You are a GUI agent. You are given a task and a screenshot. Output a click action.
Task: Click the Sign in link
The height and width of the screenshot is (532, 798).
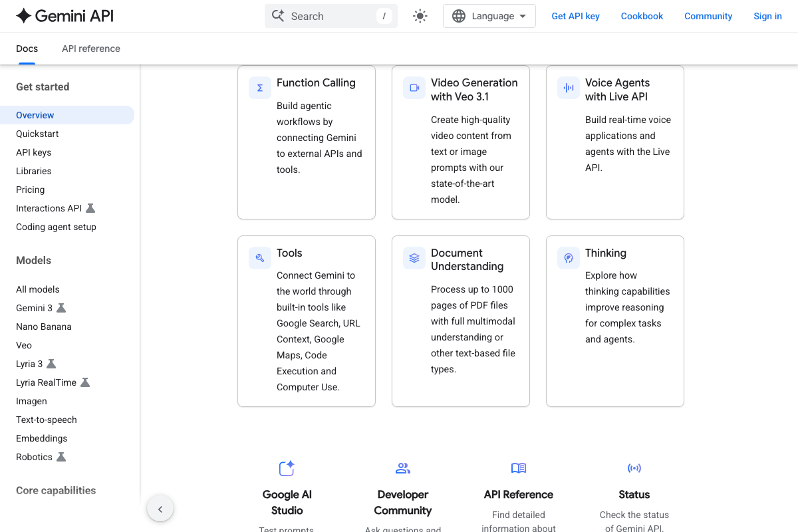click(767, 15)
